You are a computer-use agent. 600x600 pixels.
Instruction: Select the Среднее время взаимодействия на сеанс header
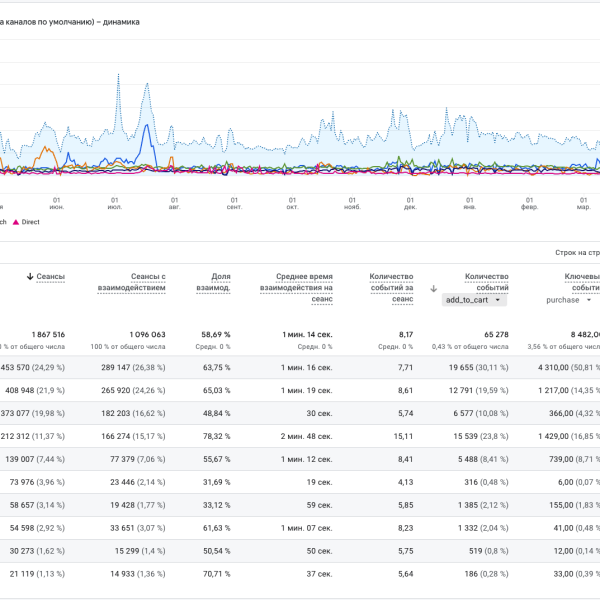pyautogui.click(x=296, y=287)
